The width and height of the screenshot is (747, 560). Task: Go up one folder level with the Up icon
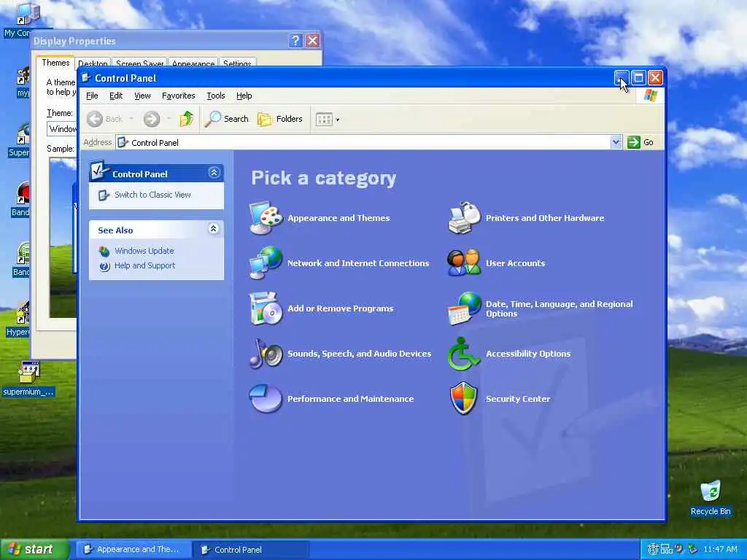(187, 119)
